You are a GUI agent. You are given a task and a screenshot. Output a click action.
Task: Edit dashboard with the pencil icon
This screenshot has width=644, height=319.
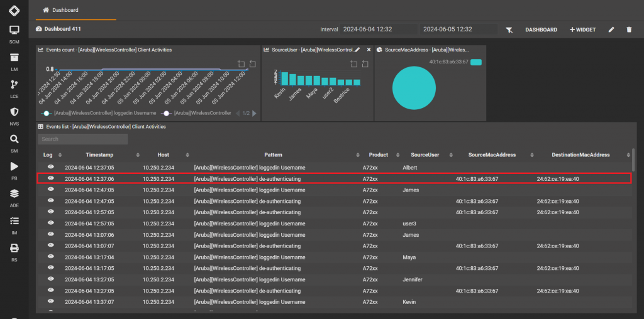611,30
